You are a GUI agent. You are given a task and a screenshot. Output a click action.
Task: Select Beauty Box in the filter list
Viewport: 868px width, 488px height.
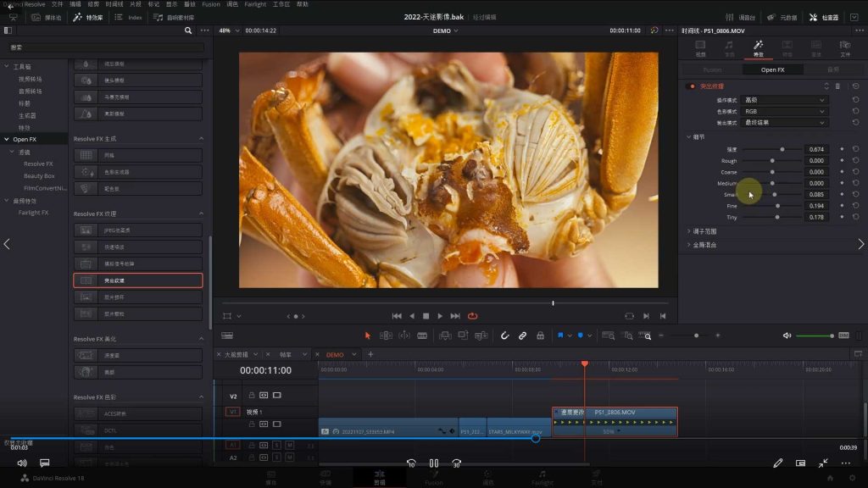tap(39, 175)
